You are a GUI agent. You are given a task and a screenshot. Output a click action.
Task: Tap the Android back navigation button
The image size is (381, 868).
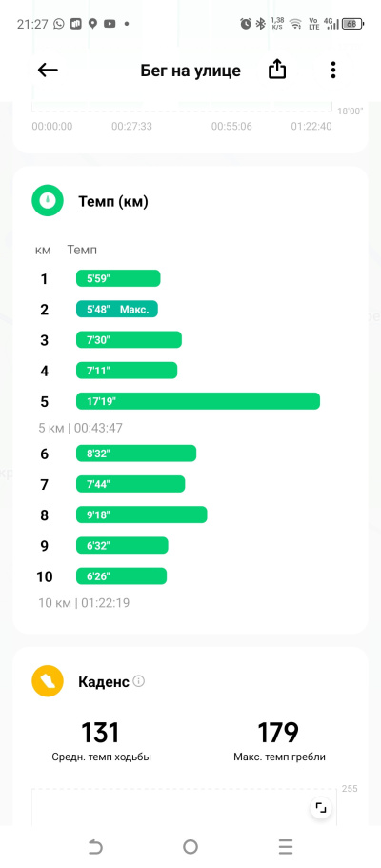[x=95, y=846]
